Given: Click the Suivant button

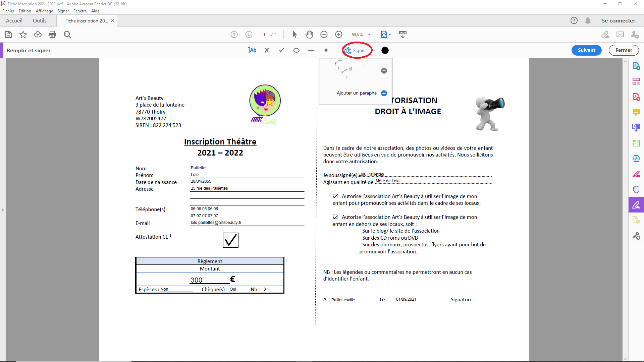Looking at the screenshot, I should point(586,50).
